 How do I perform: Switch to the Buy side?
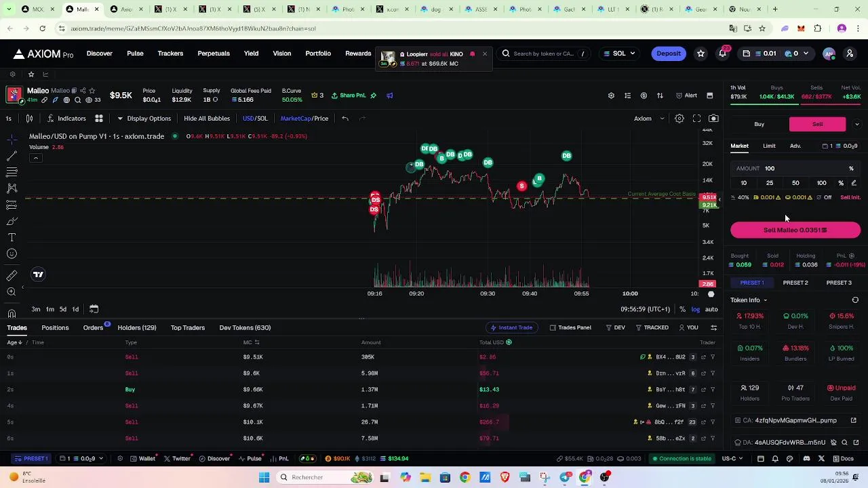[x=759, y=125]
